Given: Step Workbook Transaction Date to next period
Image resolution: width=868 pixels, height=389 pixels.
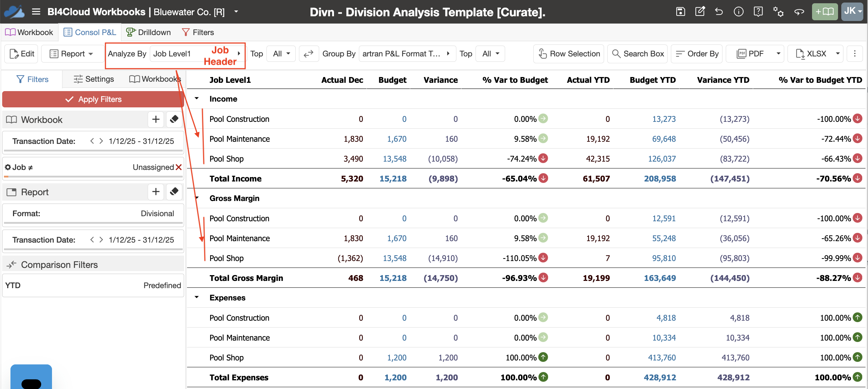Looking at the screenshot, I should coord(101,141).
